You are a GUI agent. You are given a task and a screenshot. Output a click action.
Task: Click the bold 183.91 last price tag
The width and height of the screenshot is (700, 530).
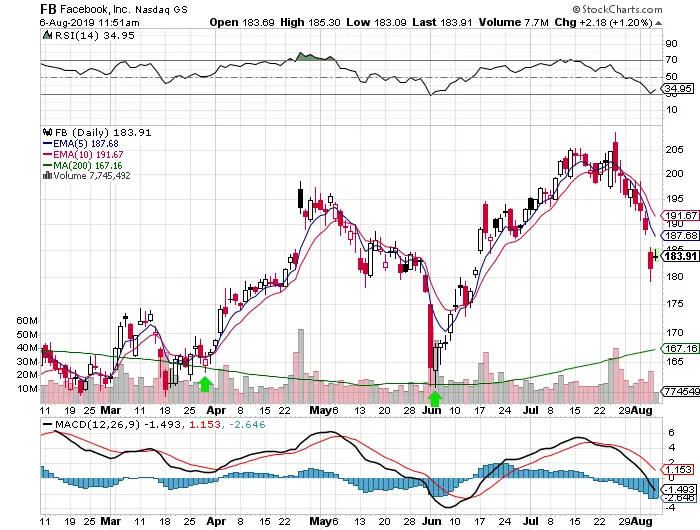(x=681, y=256)
